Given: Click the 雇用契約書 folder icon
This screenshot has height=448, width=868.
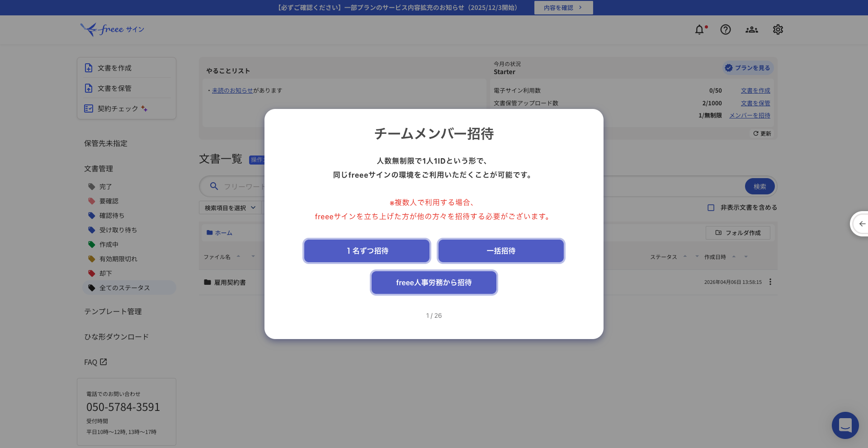Looking at the screenshot, I should [208, 282].
